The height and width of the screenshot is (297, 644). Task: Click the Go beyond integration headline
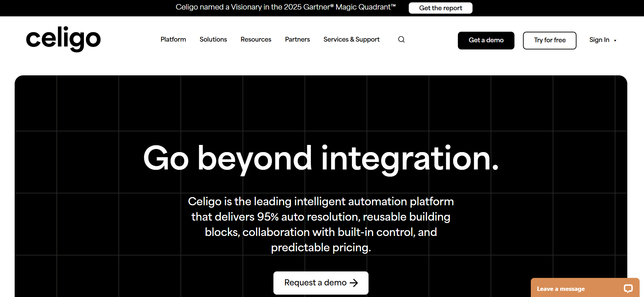click(x=321, y=159)
